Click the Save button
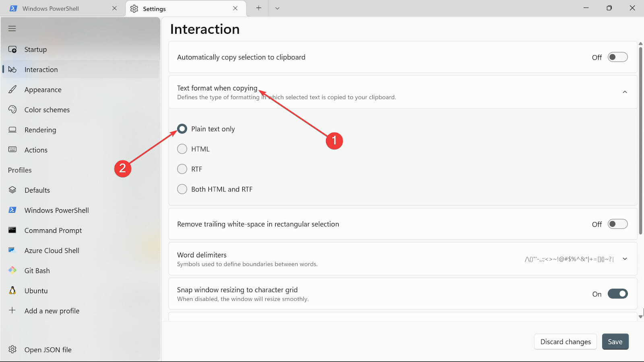The image size is (644, 362). tap(615, 341)
